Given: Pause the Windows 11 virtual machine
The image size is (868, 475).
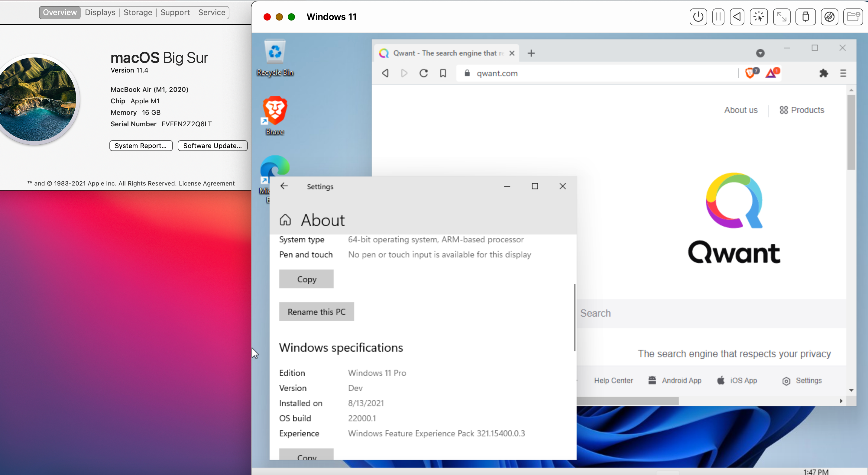Looking at the screenshot, I should point(718,17).
